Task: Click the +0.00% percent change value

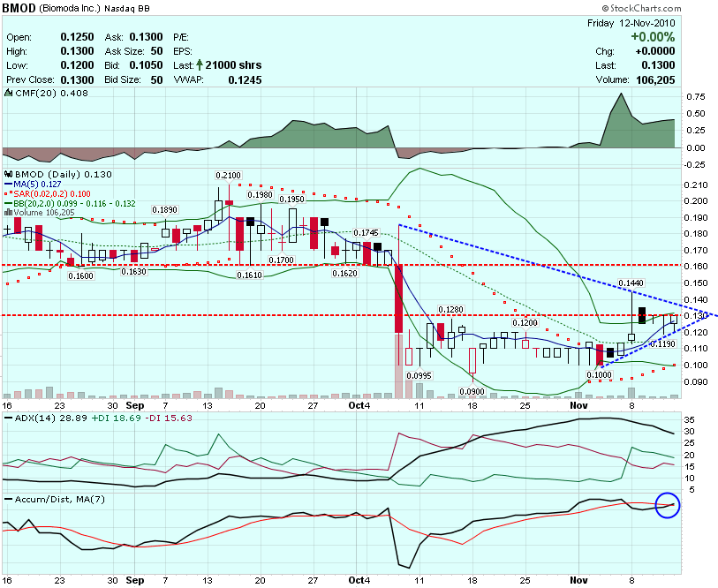Action: point(653,37)
